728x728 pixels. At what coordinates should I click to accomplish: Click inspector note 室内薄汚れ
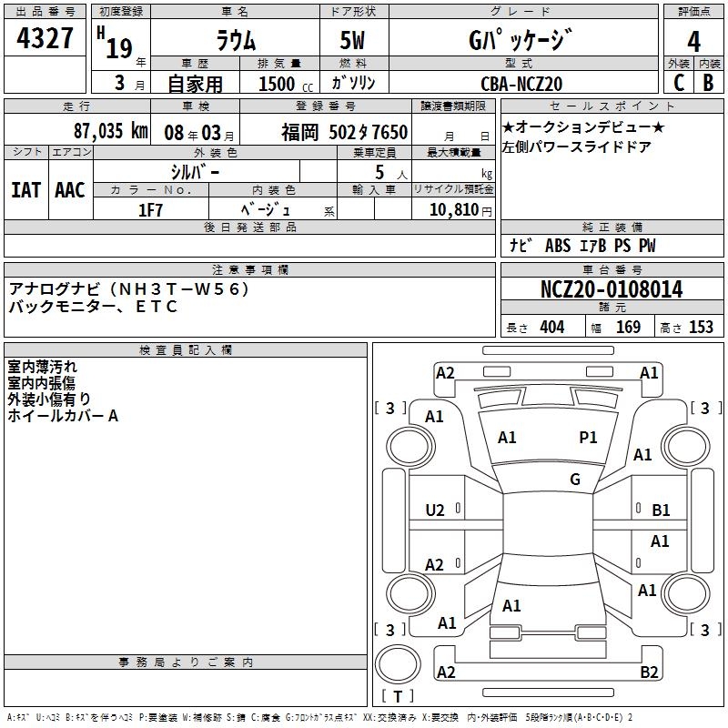coord(42,367)
